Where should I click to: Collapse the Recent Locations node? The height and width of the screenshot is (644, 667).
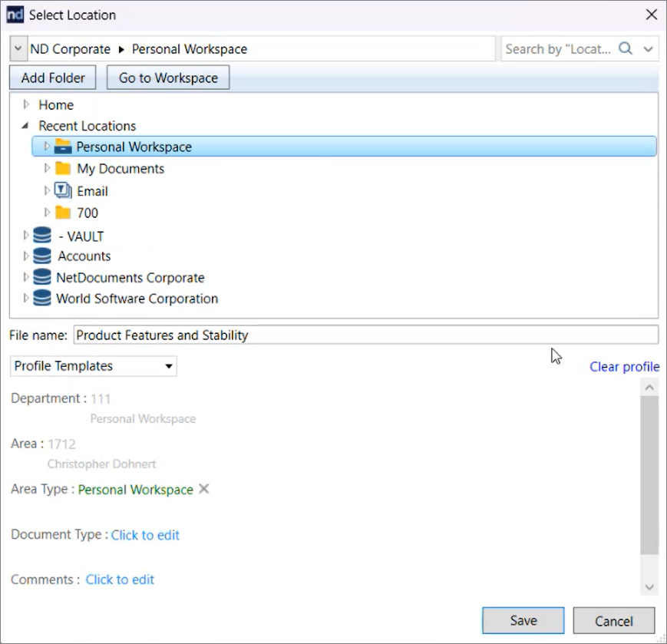[x=25, y=125]
